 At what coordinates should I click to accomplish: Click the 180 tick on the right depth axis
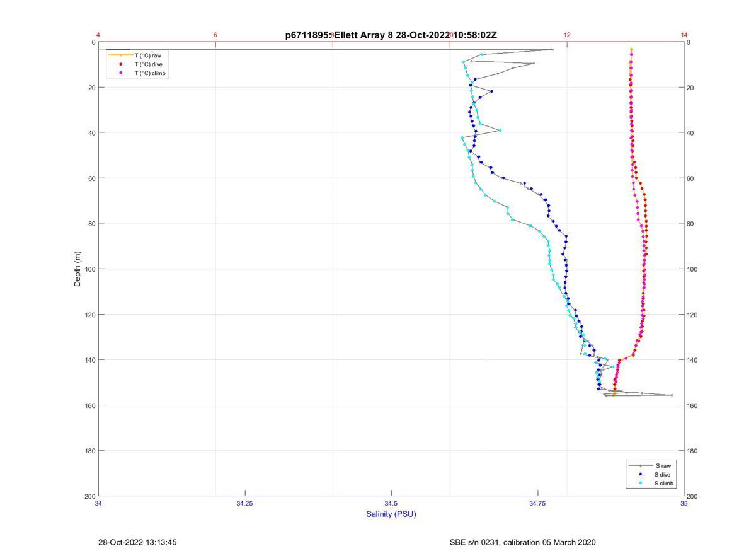(x=692, y=451)
